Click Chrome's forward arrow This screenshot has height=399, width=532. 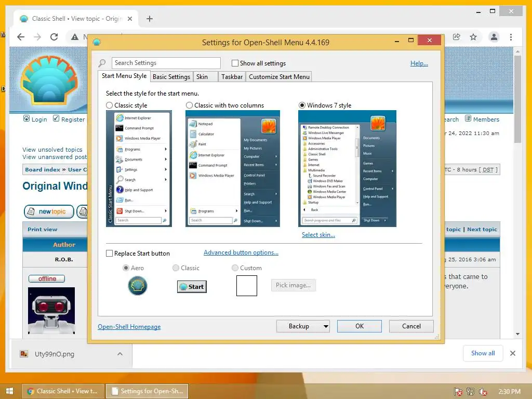pos(37,37)
